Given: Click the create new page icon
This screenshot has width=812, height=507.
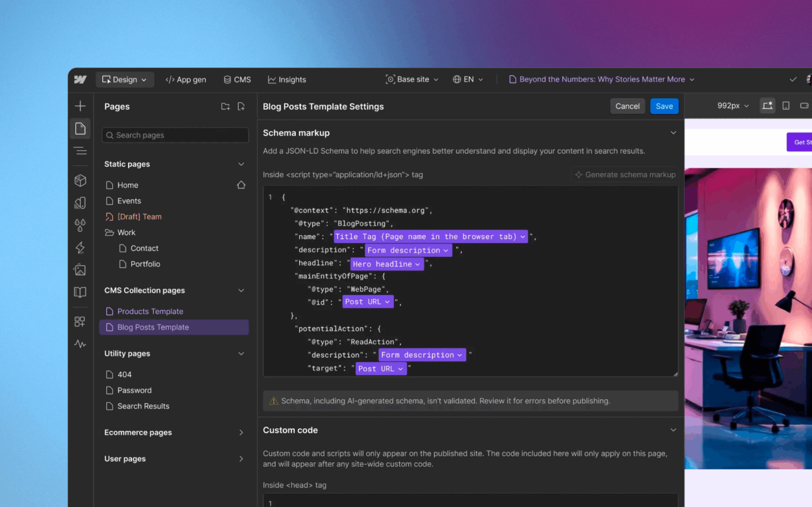Looking at the screenshot, I should (x=241, y=107).
